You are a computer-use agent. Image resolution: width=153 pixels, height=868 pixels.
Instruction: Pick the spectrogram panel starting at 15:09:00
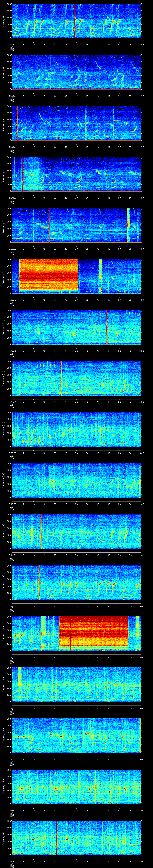[77, 429]
